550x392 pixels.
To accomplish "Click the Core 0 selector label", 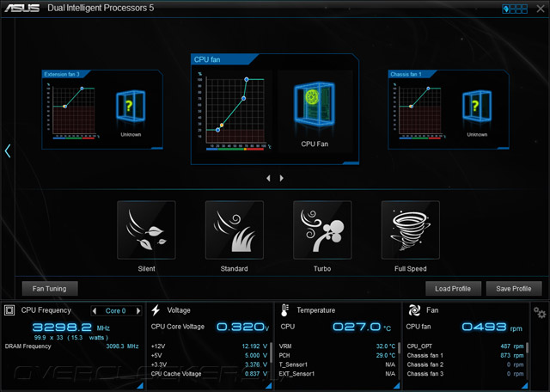I will 116,310.
